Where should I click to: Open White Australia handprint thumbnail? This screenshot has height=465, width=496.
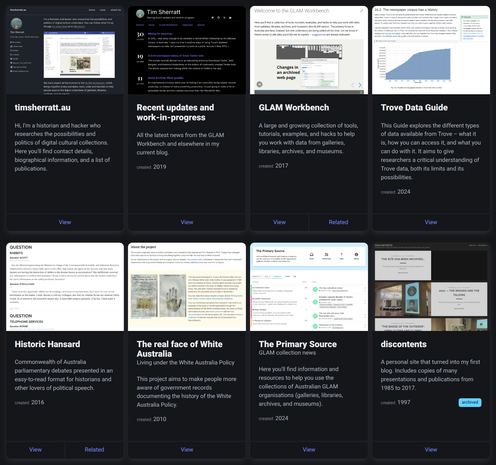[187, 287]
